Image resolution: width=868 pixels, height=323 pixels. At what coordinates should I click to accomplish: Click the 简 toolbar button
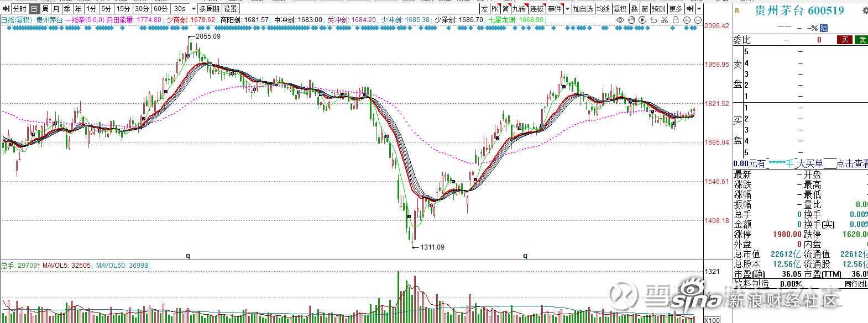tap(505, 9)
